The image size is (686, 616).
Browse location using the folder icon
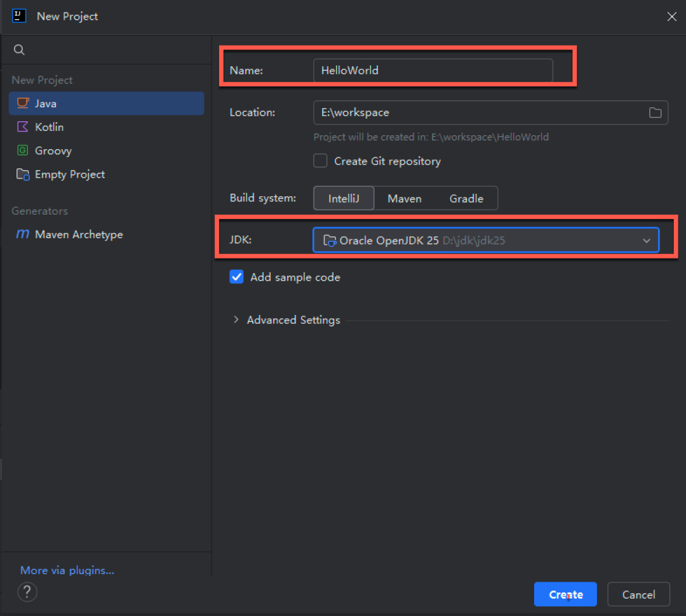click(655, 112)
